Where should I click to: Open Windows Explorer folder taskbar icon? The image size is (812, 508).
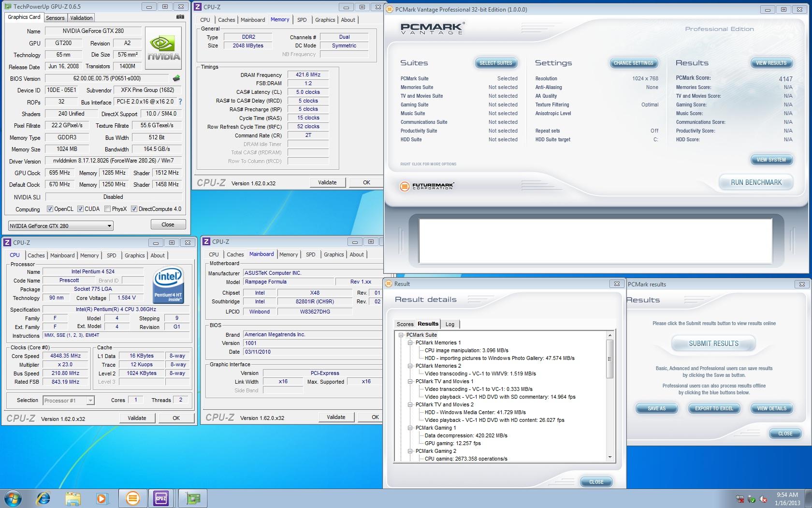click(73, 498)
